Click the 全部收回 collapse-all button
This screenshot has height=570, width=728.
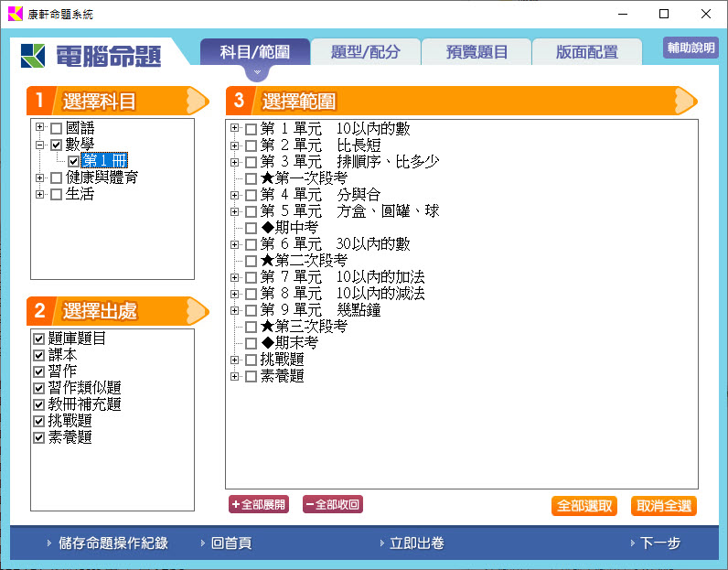point(332,504)
